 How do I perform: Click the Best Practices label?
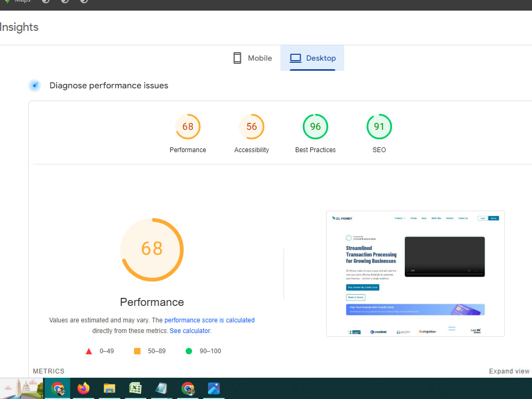[x=315, y=150]
